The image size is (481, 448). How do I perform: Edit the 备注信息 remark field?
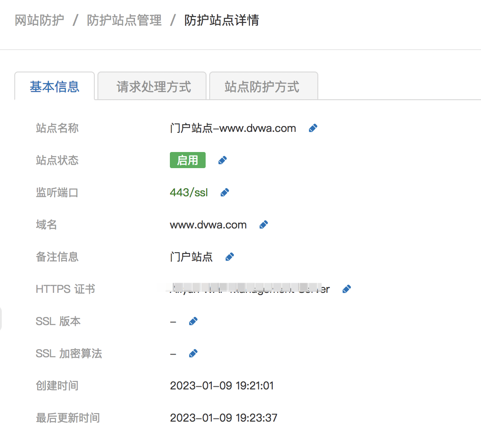click(x=229, y=257)
